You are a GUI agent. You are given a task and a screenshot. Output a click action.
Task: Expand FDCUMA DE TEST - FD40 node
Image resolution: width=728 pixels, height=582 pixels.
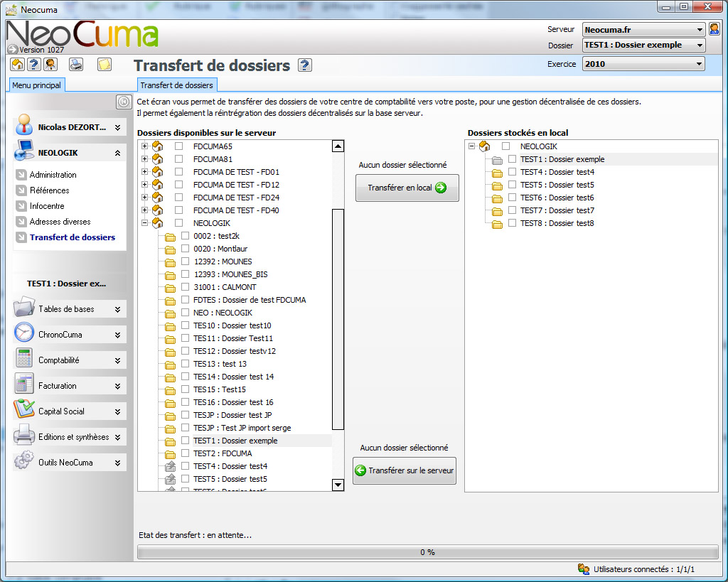145,210
